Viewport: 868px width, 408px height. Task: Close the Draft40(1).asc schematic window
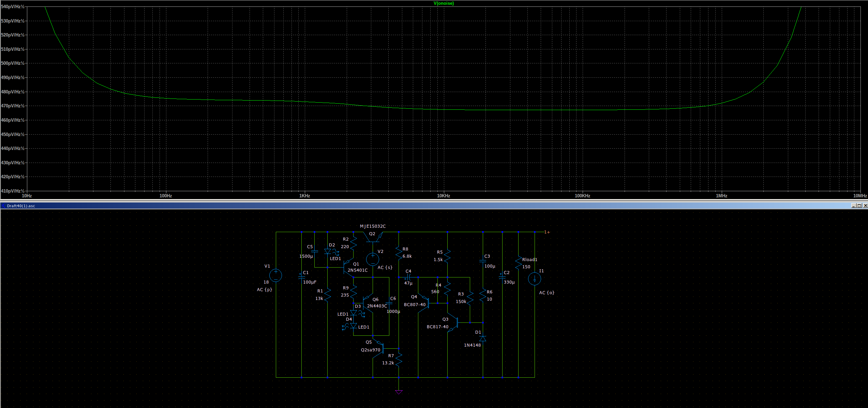click(865, 206)
